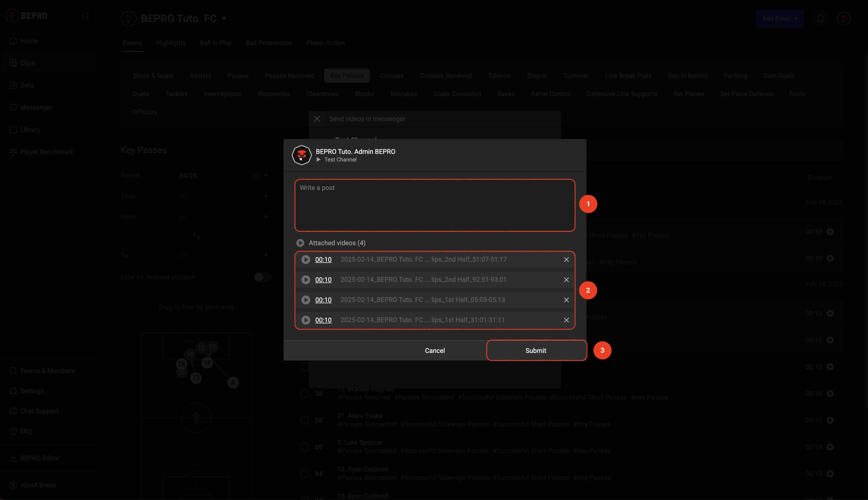868x500 pixels.
Task: Click the Submit button
Action: pos(535,350)
